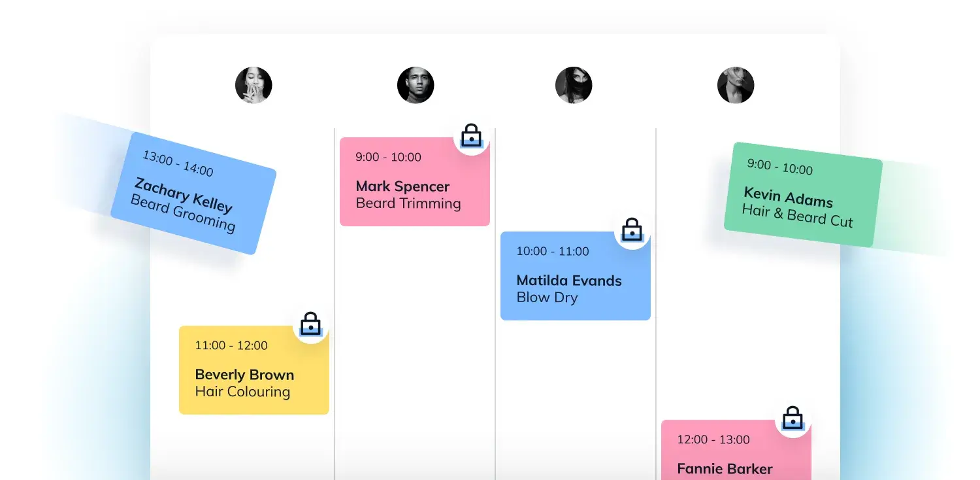Viewport: 980px width, 480px height.
Task: Select the second staff avatar above Mark Spencer
Action: click(x=416, y=85)
